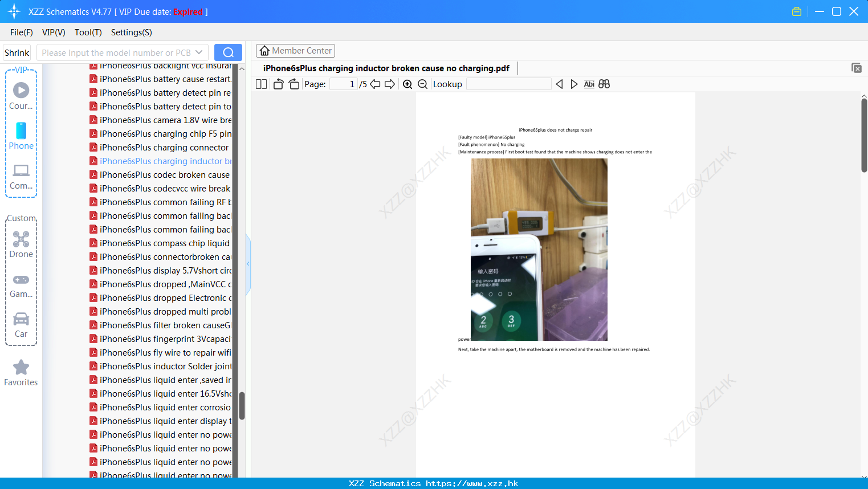Open the VIP(V) menu

coord(54,32)
